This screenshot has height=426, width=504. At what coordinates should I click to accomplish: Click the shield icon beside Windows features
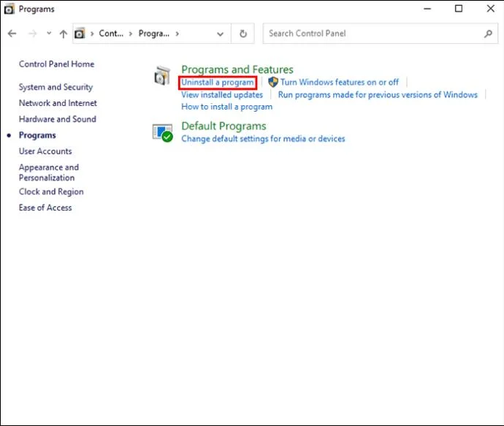[x=273, y=82]
